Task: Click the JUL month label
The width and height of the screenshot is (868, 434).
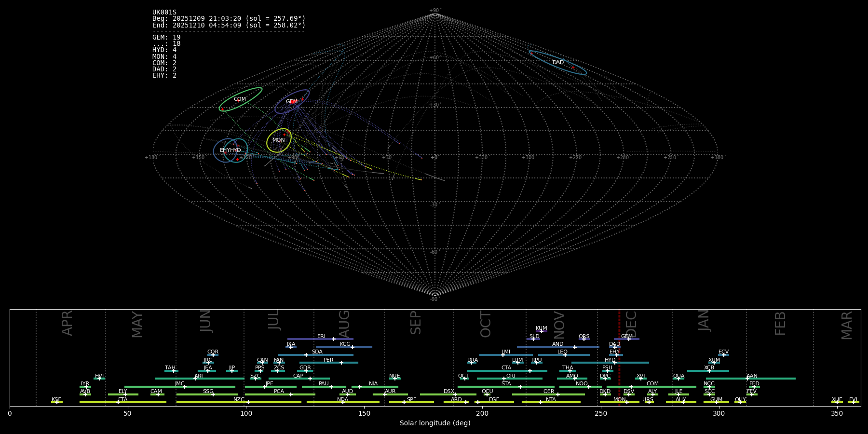Action: click(273, 320)
